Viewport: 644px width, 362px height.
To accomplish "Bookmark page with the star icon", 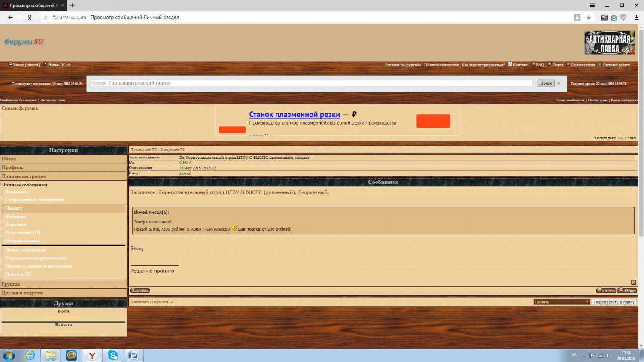I will point(589,18).
